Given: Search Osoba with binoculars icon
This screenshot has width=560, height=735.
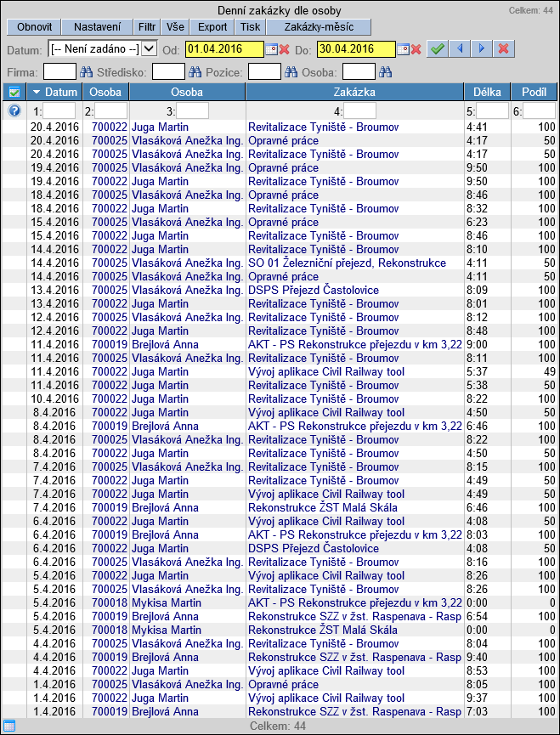Looking at the screenshot, I should [x=385, y=72].
